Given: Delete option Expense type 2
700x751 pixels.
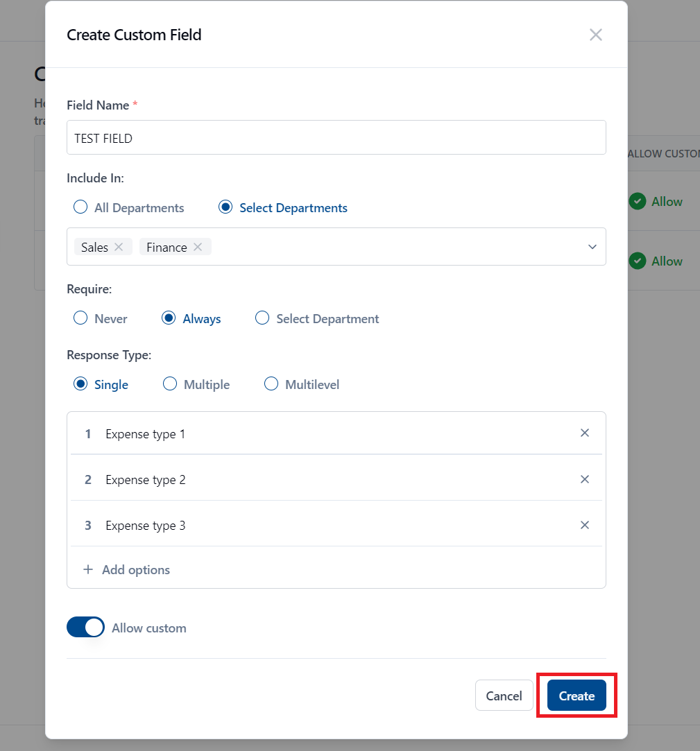Looking at the screenshot, I should (585, 479).
